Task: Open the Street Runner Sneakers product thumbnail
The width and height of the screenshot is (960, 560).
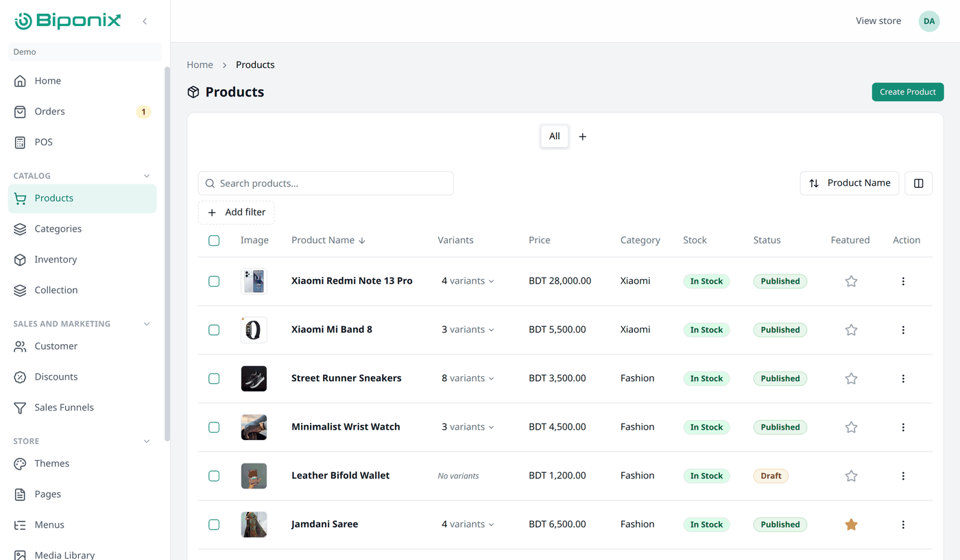Action: click(254, 378)
